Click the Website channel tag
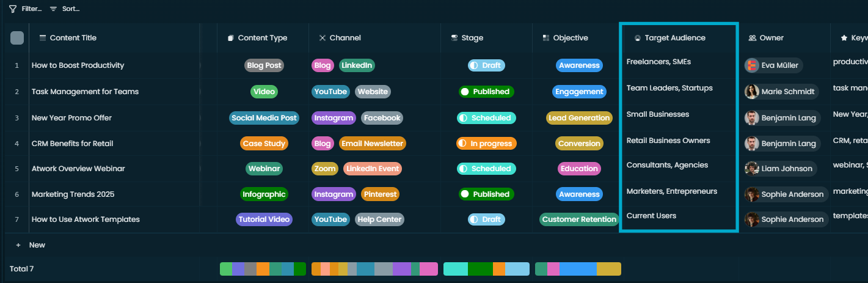868x283 pixels. pyautogui.click(x=373, y=92)
